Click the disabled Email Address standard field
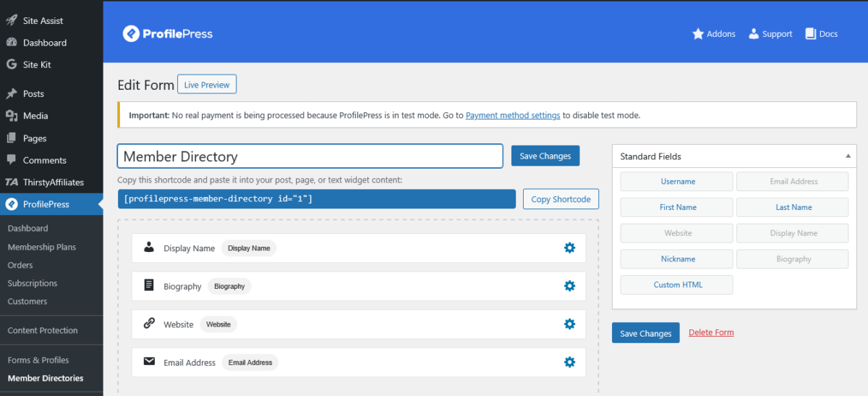The image size is (868, 396). [793, 182]
